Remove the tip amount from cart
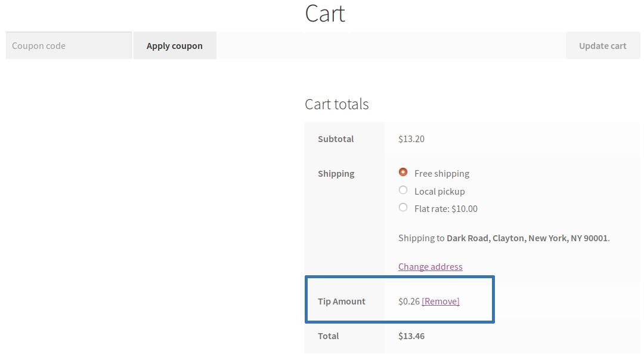The image size is (644, 363). point(440,301)
